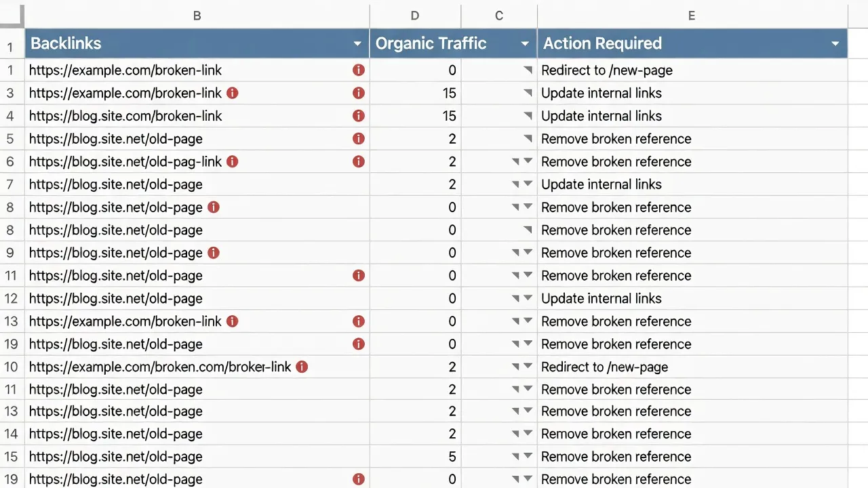Click 'Remove broken reference' in row 5
This screenshot has width=868, height=488.
click(x=616, y=139)
